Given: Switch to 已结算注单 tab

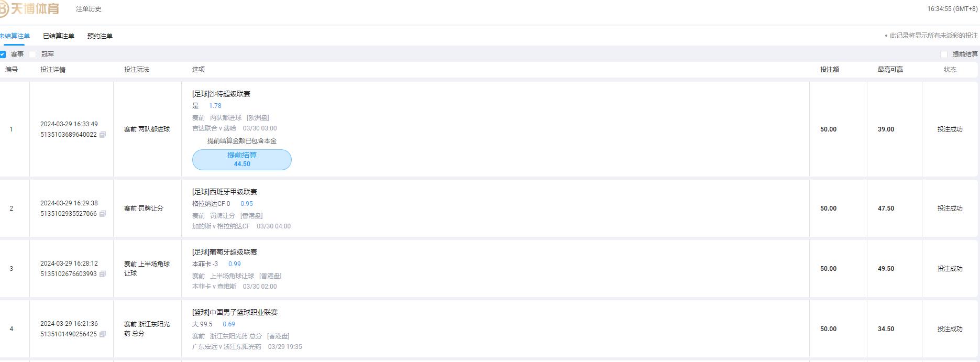Looking at the screenshot, I should (59, 36).
